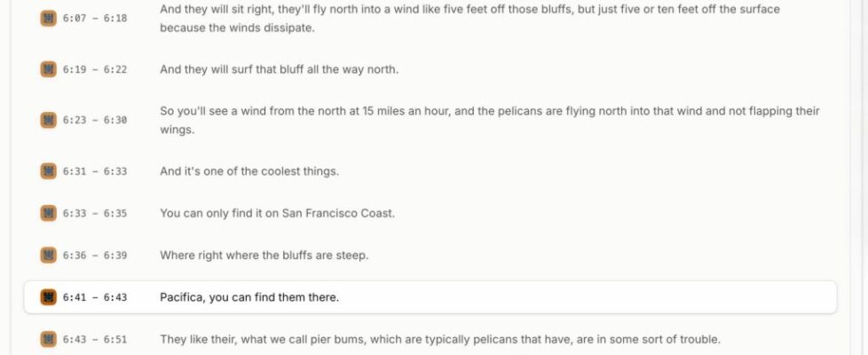This screenshot has width=868, height=355.
Task: Click the speaker avatar beside 6:19 – 6:22
Action: [48, 69]
